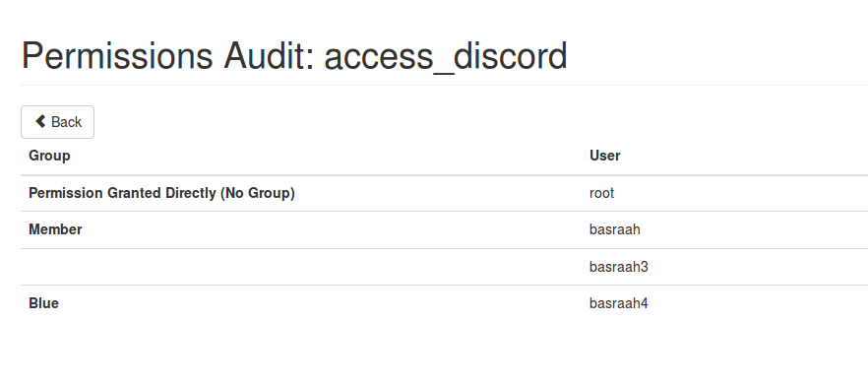
Task: Click the left chevron icon in Back
Action: point(40,121)
